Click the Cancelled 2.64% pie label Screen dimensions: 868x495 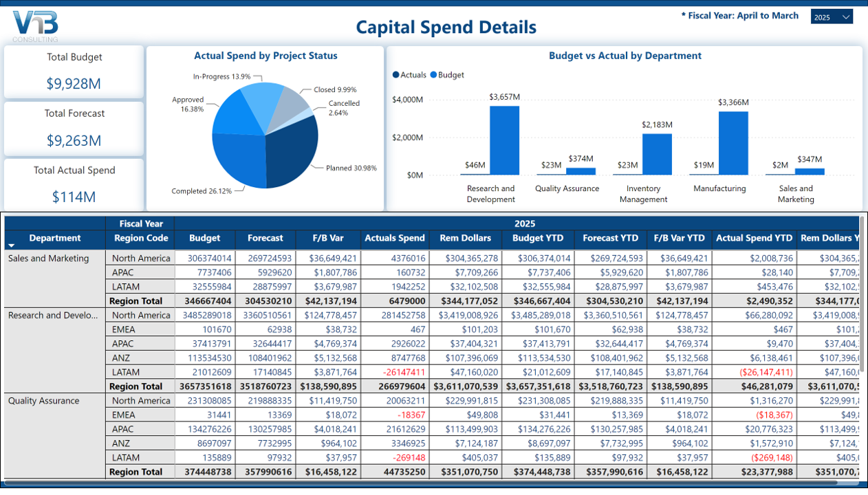(344, 108)
